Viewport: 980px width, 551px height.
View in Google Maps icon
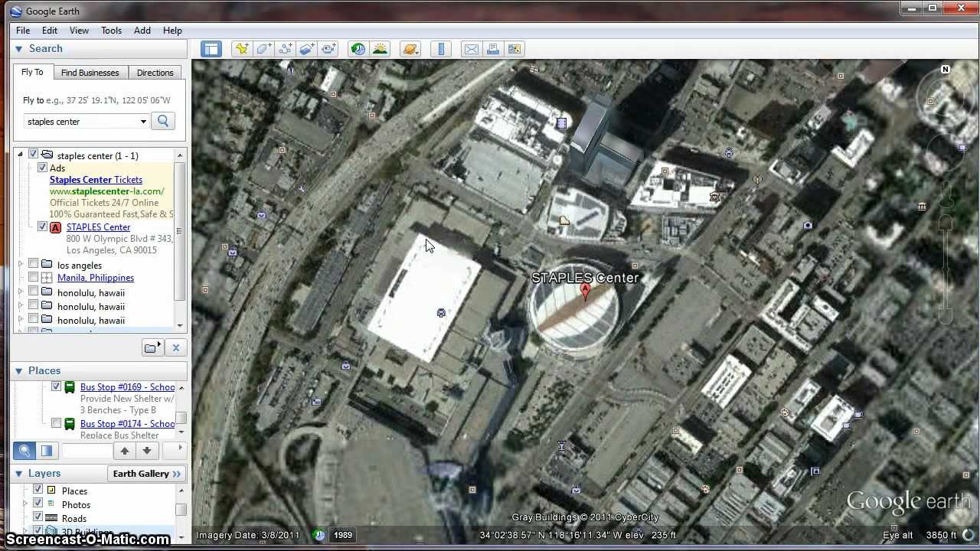pyautogui.click(x=514, y=49)
